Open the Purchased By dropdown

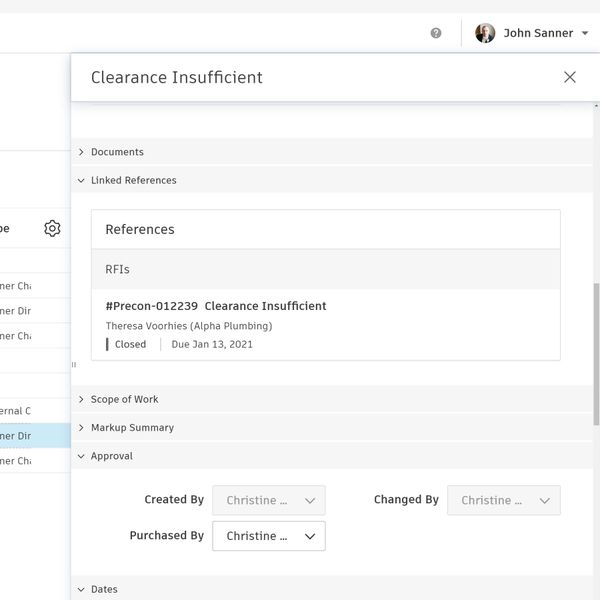click(x=269, y=536)
